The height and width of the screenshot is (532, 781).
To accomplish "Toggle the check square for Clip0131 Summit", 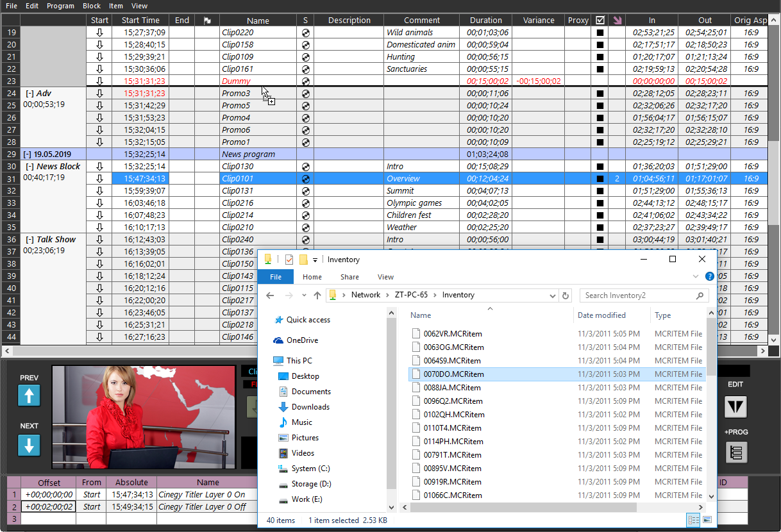I will pos(600,191).
